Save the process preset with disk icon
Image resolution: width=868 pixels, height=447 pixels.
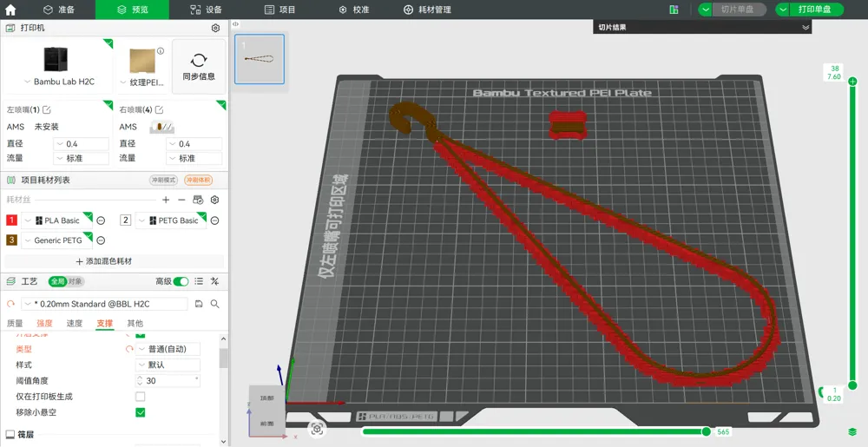click(199, 304)
